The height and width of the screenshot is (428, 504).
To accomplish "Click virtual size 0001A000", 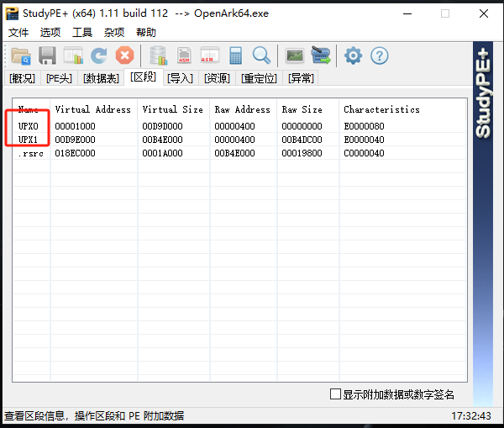I will [x=163, y=153].
